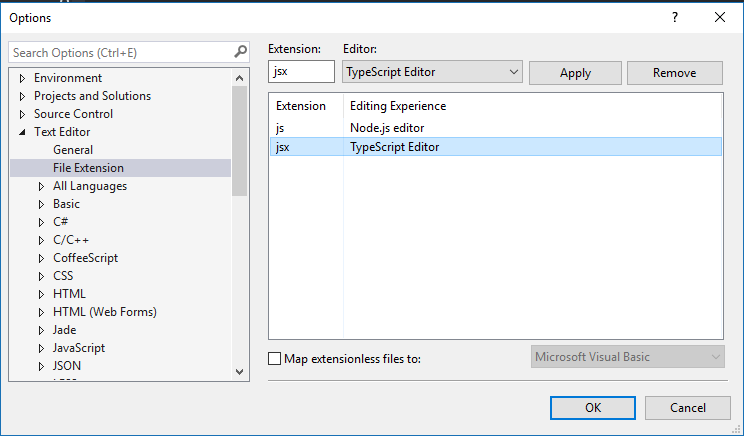Click the Remove button
The image size is (744, 436).
(x=674, y=72)
